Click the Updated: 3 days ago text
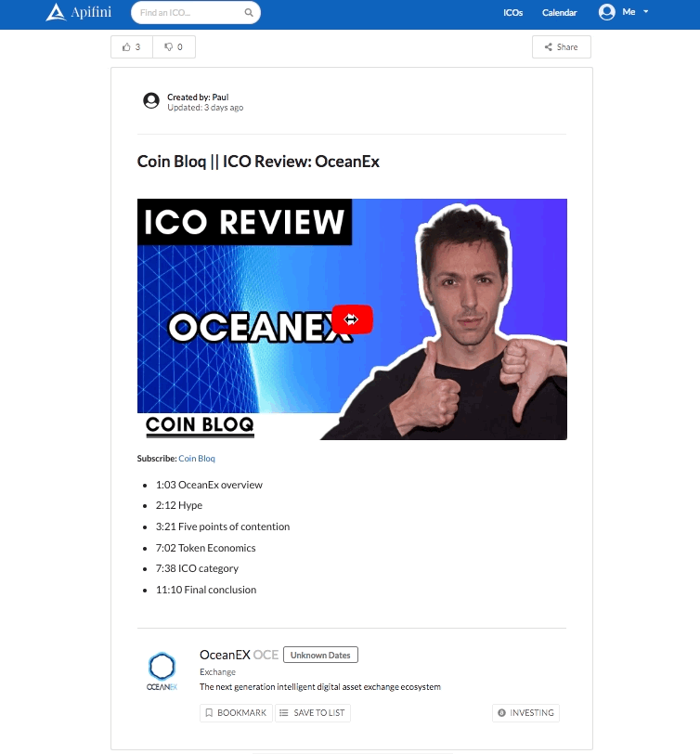This screenshot has height=754, width=700. (205, 107)
